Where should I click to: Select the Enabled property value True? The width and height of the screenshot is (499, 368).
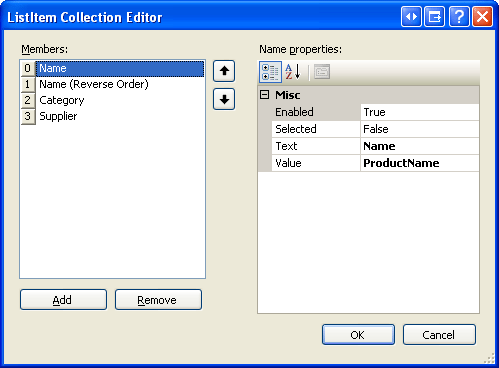(x=420, y=112)
